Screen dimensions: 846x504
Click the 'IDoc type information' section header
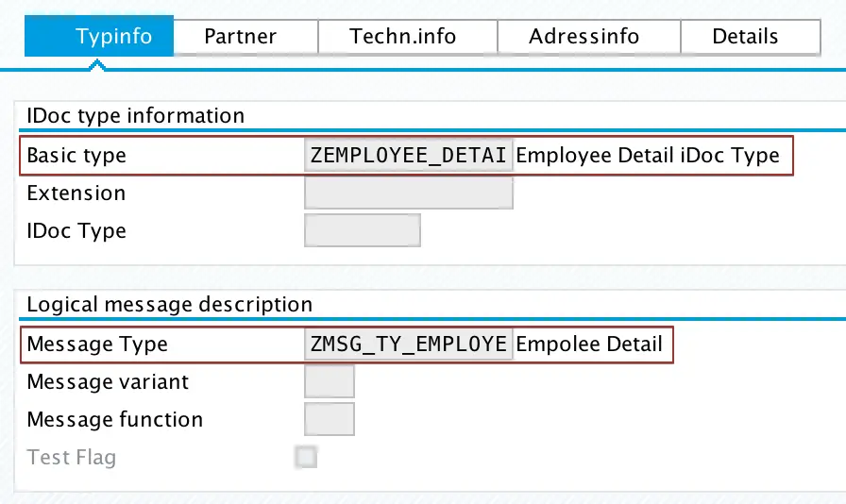pos(135,115)
